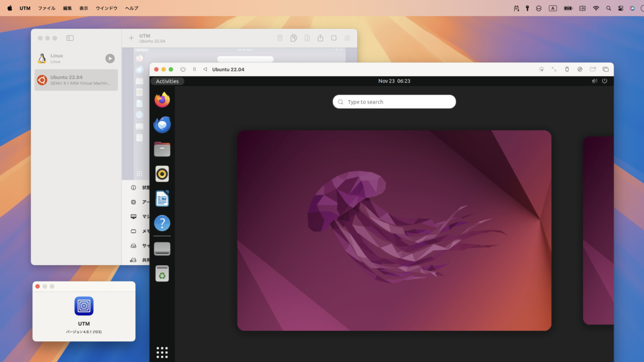The width and height of the screenshot is (644, 362).
Task: Click the size drive icon in UTM details
Action: point(133,246)
